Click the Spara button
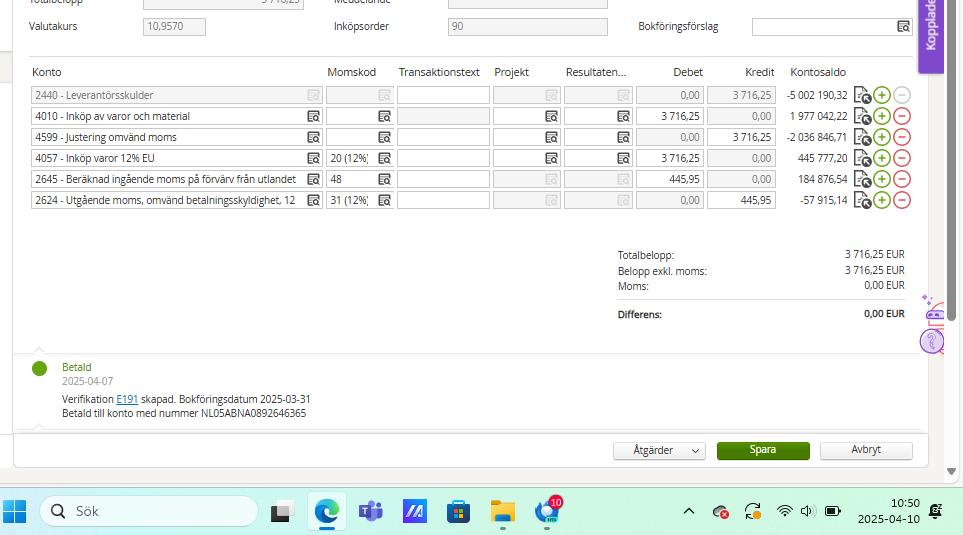 pos(763,450)
